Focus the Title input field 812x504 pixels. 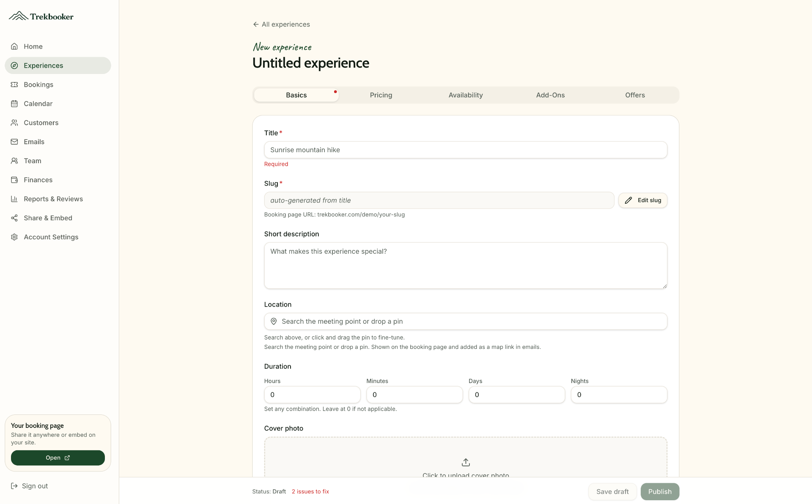466,150
